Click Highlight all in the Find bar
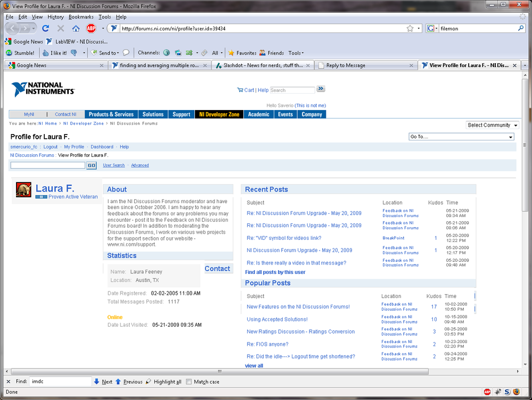This screenshot has width=532, height=400. pyautogui.click(x=163, y=382)
